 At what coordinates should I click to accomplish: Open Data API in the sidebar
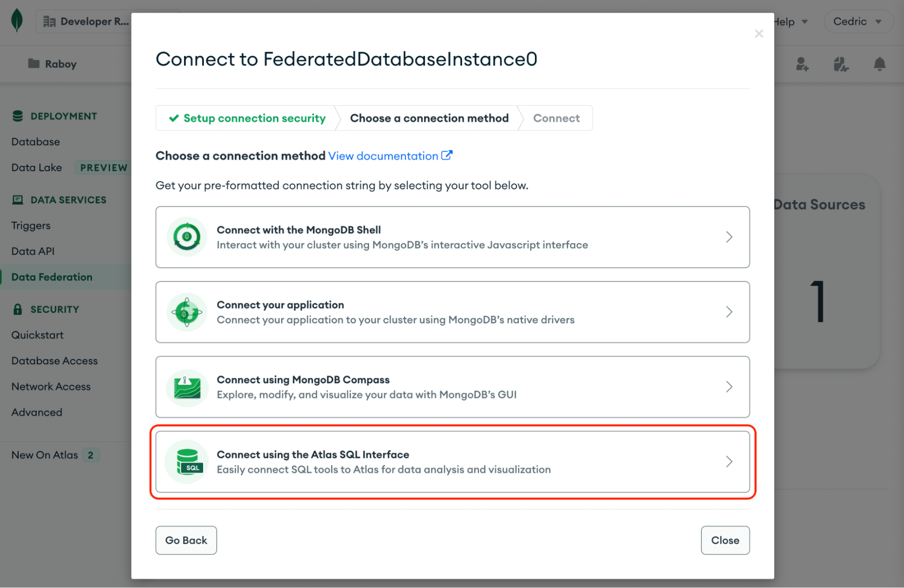[33, 251]
